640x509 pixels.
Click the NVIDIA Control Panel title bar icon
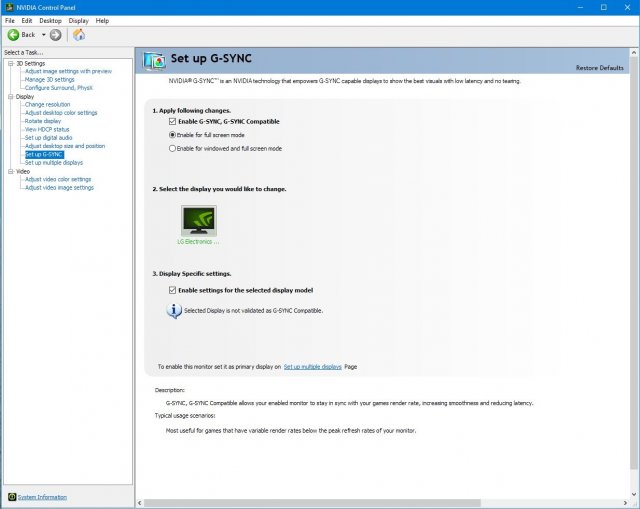point(8,7)
